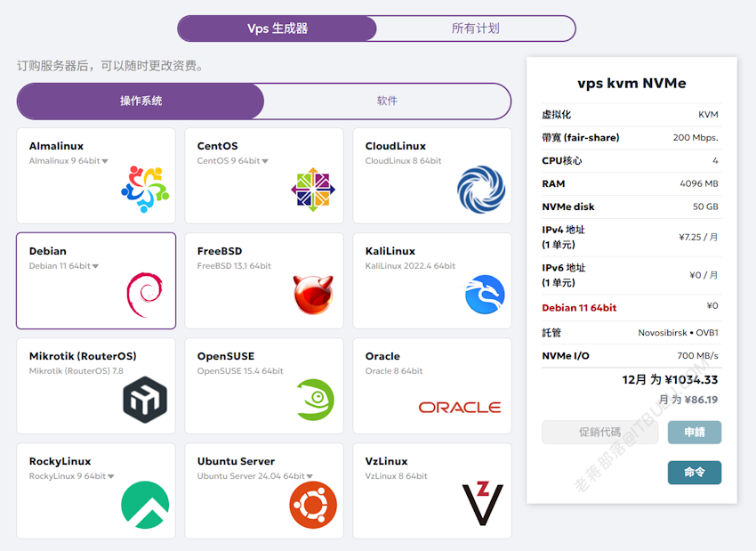
Task: Click the Mikrotik hexagon logo
Action: pyautogui.click(x=145, y=400)
